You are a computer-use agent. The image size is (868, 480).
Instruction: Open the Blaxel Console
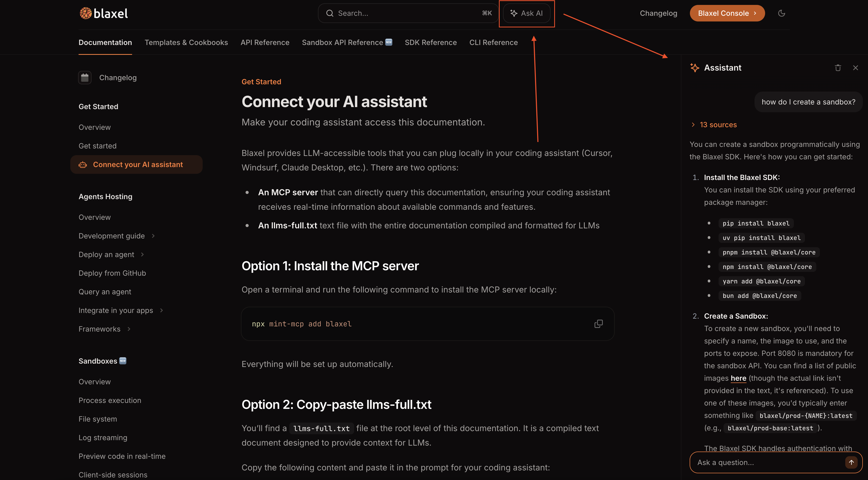[727, 13]
